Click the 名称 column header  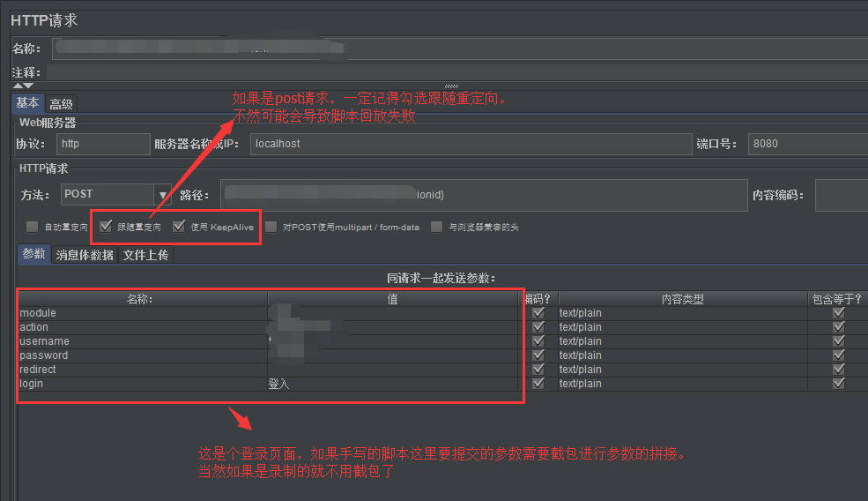tap(143, 299)
